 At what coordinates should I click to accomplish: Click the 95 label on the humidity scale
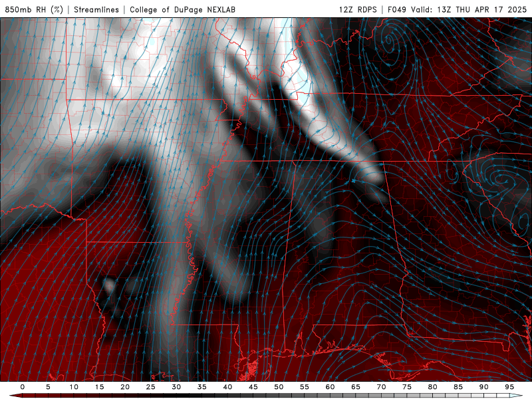tap(509, 387)
